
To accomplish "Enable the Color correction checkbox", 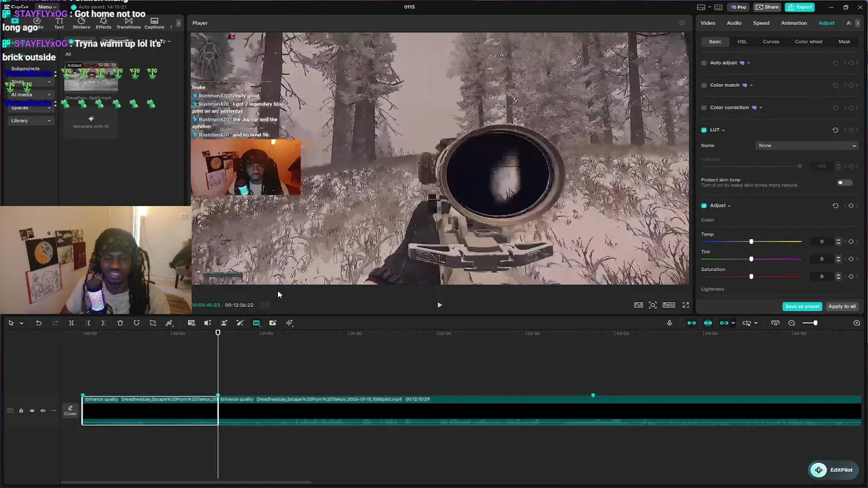I will click(x=704, y=108).
